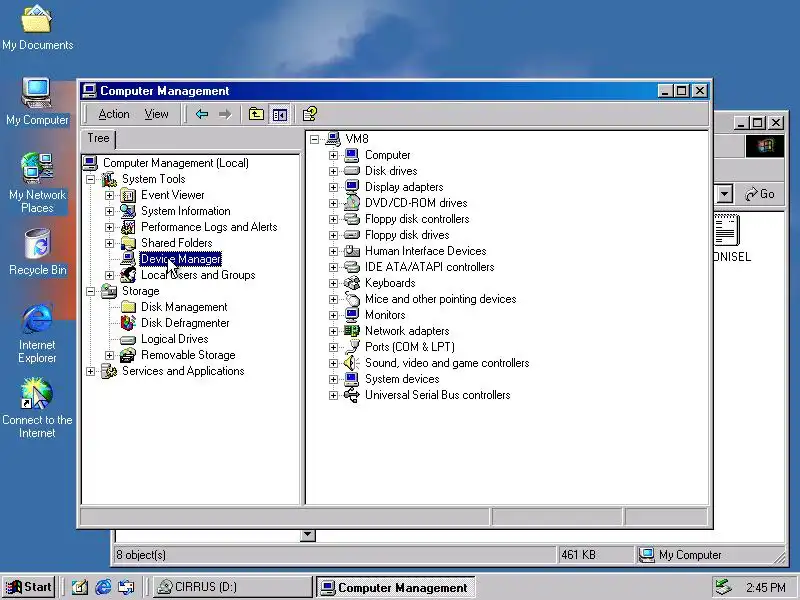Image resolution: width=800 pixels, height=600 pixels.
Task: Select Performance Logs and Alerts icon
Action: 128,227
